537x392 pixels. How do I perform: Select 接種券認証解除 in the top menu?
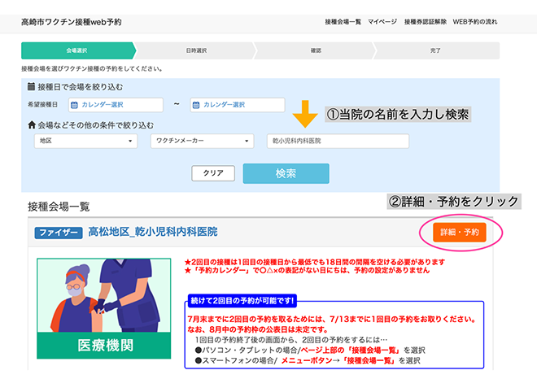click(x=425, y=21)
